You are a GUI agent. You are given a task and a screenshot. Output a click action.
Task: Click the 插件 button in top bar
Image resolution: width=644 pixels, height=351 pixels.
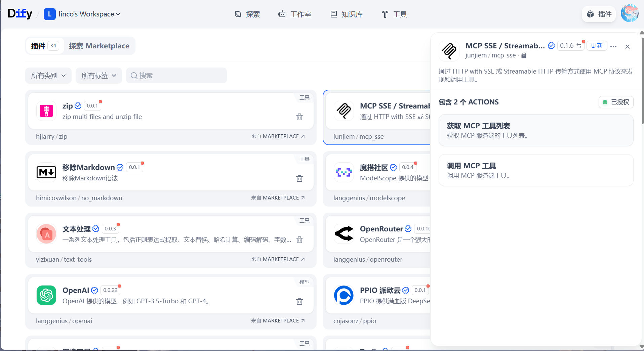click(599, 14)
